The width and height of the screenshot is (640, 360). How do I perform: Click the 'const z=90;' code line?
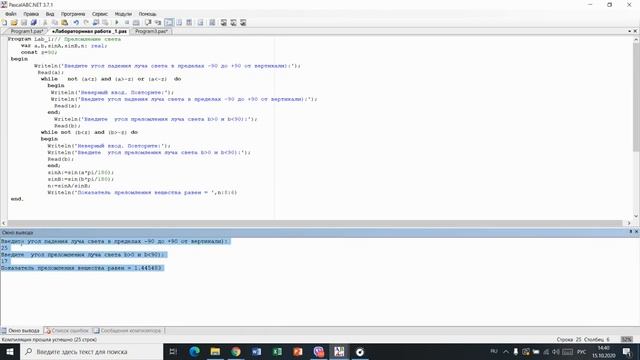click(39, 52)
